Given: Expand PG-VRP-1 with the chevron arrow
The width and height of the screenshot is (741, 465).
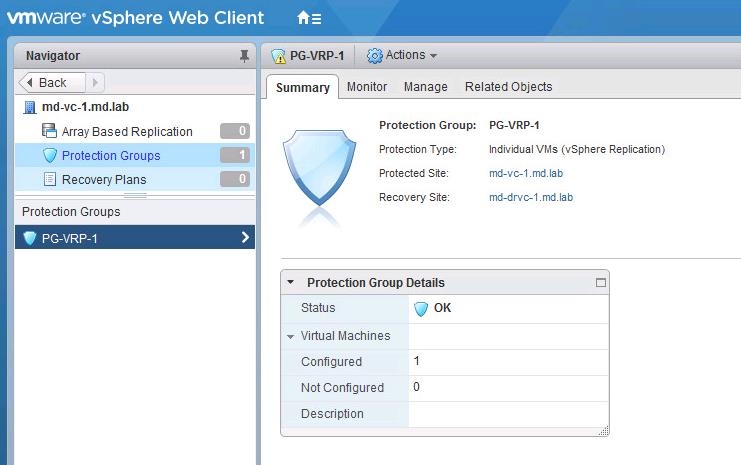Looking at the screenshot, I should point(245,237).
